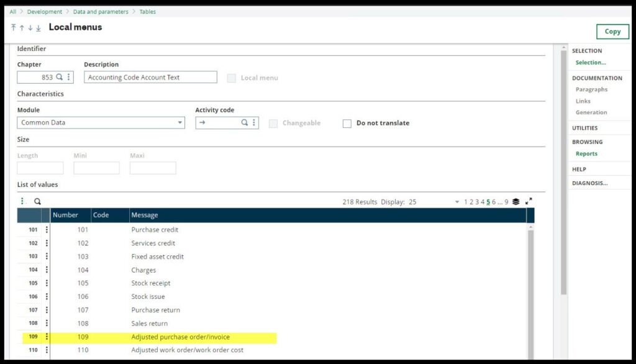Open the Module Common Data dropdown
The width and height of the screenshot is (636, 364).
click(180, 123)
